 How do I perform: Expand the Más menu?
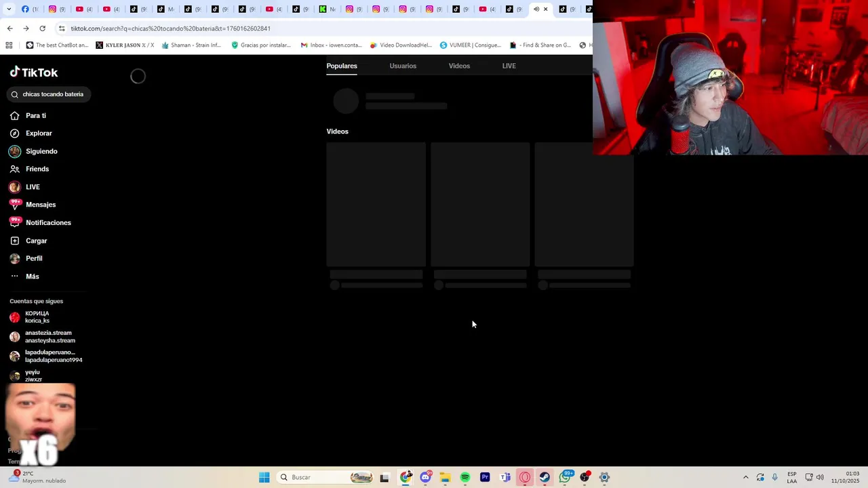pyautogui.click(x=25, y=277)
